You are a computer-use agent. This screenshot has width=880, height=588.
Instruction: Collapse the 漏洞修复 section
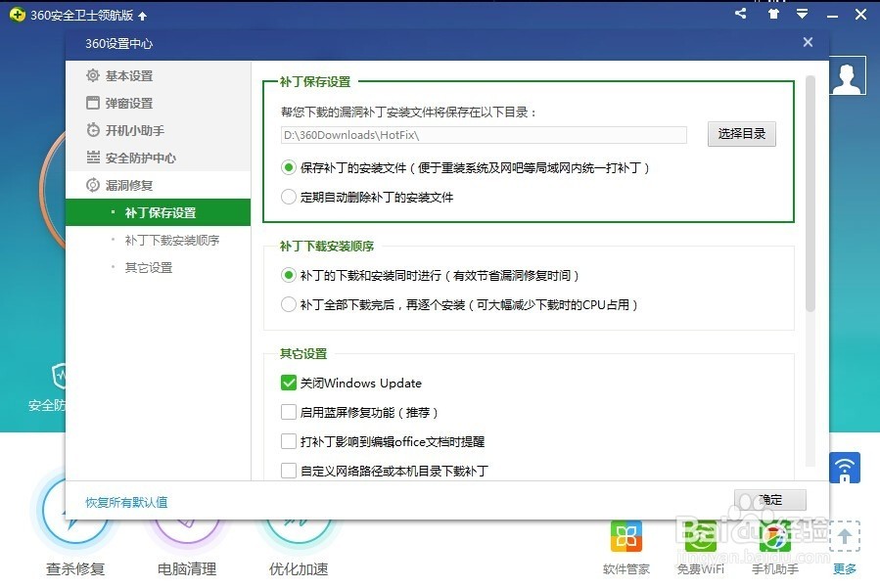click(129, 185)
